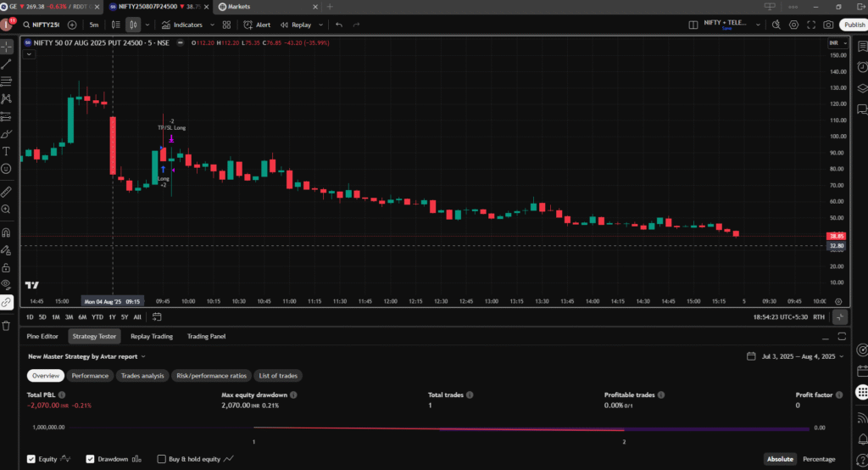Toggle stay-in-drawing-mode pencil lock icon
The height and width of the screenshot is (470, 868).
(6, 250)
